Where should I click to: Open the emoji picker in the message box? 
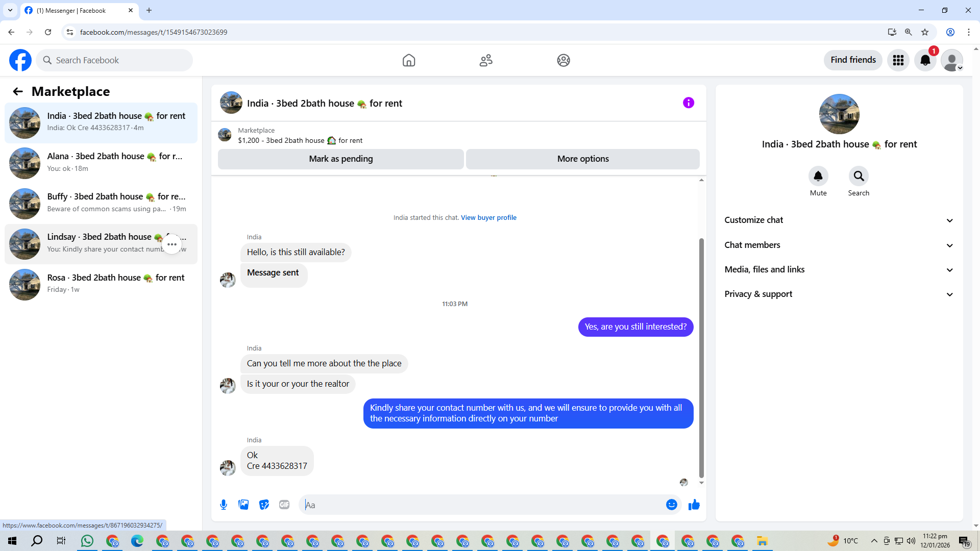(671, 505)
